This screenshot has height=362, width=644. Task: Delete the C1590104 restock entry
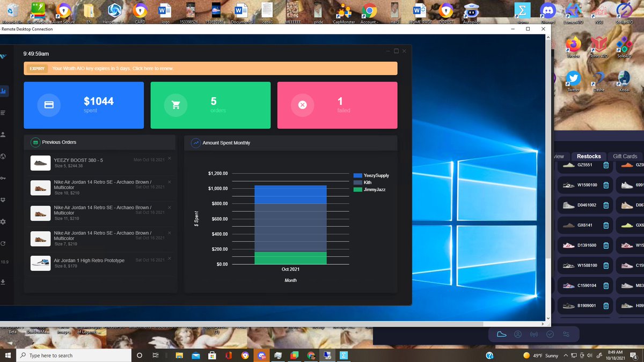(606, 286)
